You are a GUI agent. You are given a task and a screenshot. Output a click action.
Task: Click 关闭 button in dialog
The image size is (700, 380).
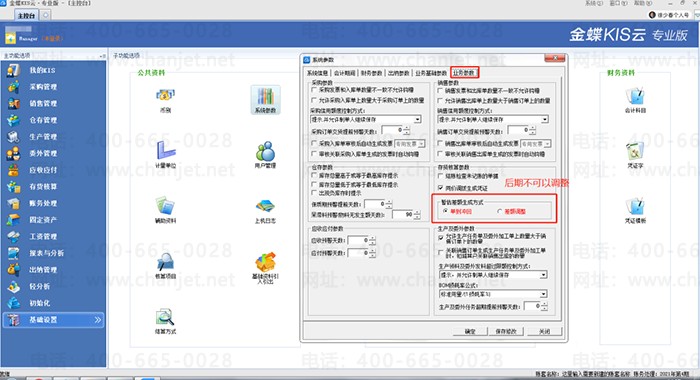[544, 331]
